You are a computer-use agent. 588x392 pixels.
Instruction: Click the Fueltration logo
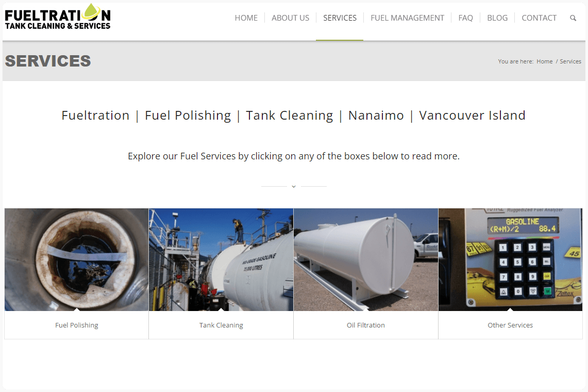(x=58, y=17)
